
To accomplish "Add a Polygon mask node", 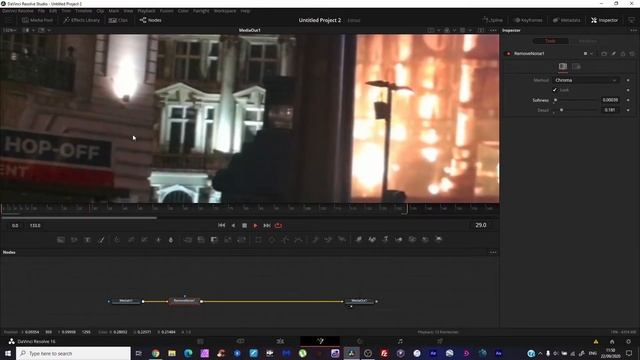I will pos(285,240).
